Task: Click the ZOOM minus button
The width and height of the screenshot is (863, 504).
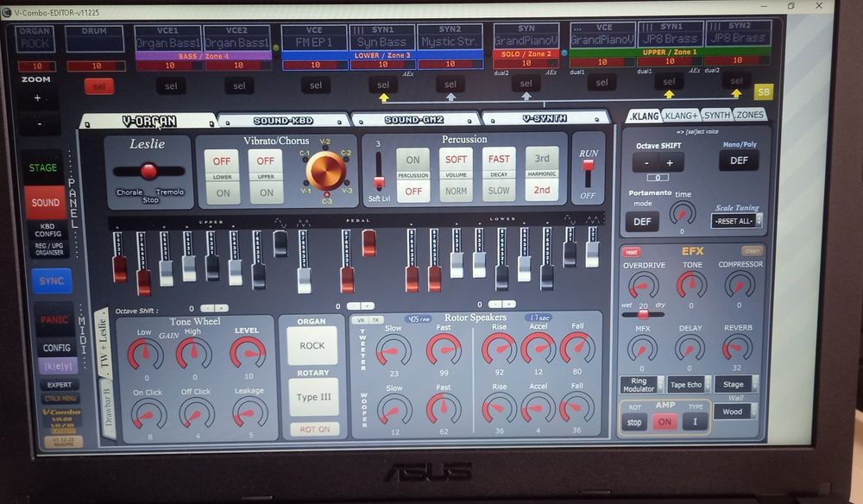Action: tap(39, 123)
